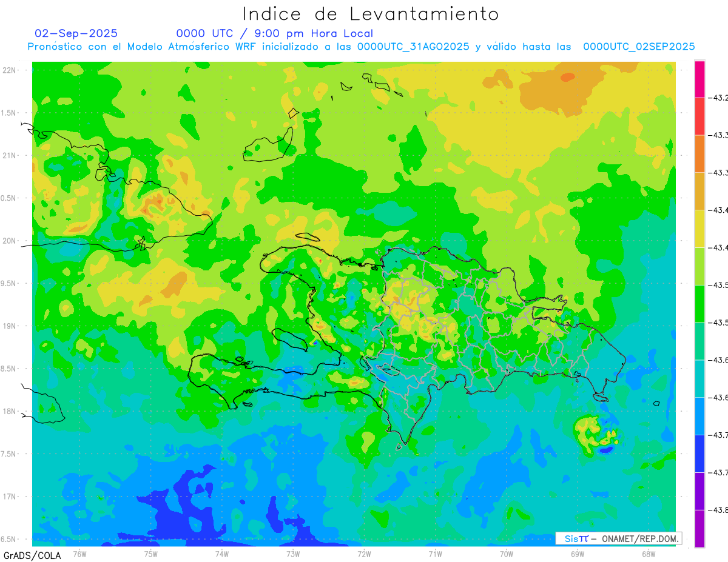Click the 70W longitude label

tap(507, 555)
